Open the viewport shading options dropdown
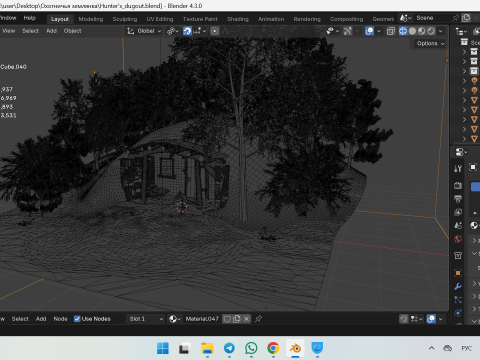Image resolution: width=480 pixels, height=360 pixels. tap(440, 31)
